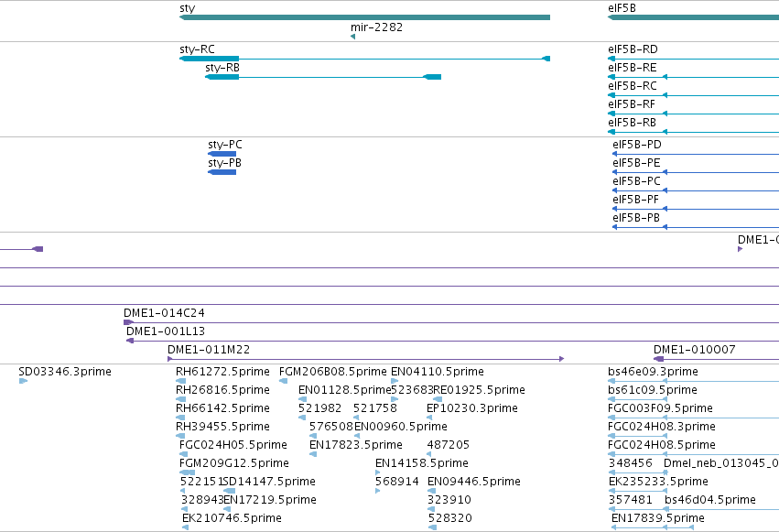
Task: Select the eIF5B-RE transcript label
Action: coord(632,68)
